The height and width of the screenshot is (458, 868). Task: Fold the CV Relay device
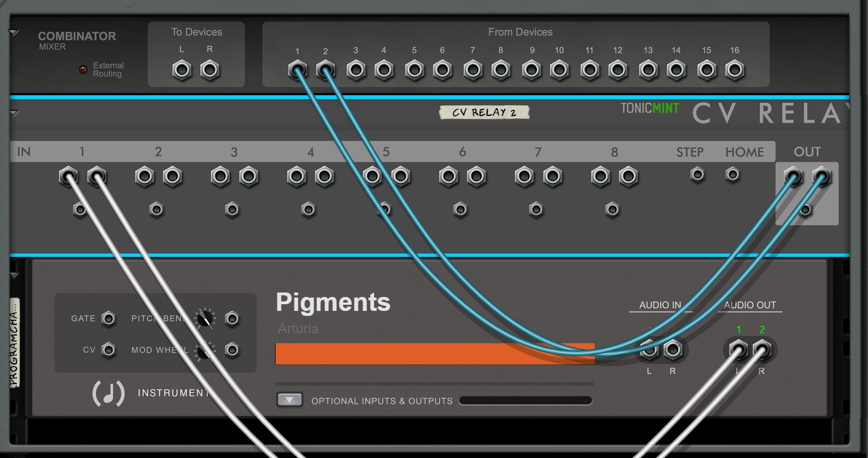[14, 114]
